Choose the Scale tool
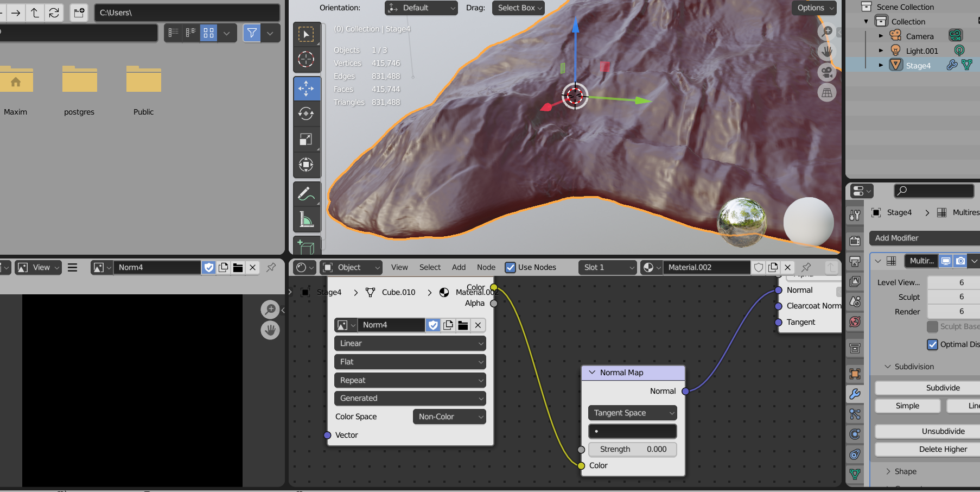 tap(307, 139)
